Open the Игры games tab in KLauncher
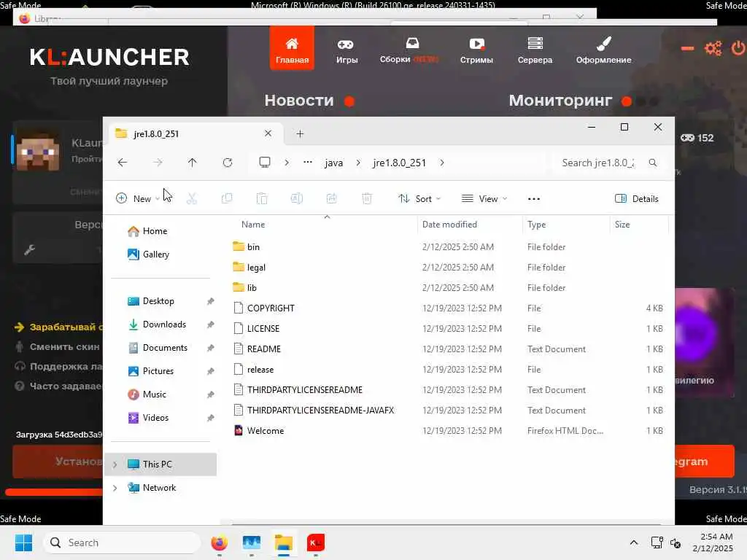747x560 pixels. [x=347, y=51]
